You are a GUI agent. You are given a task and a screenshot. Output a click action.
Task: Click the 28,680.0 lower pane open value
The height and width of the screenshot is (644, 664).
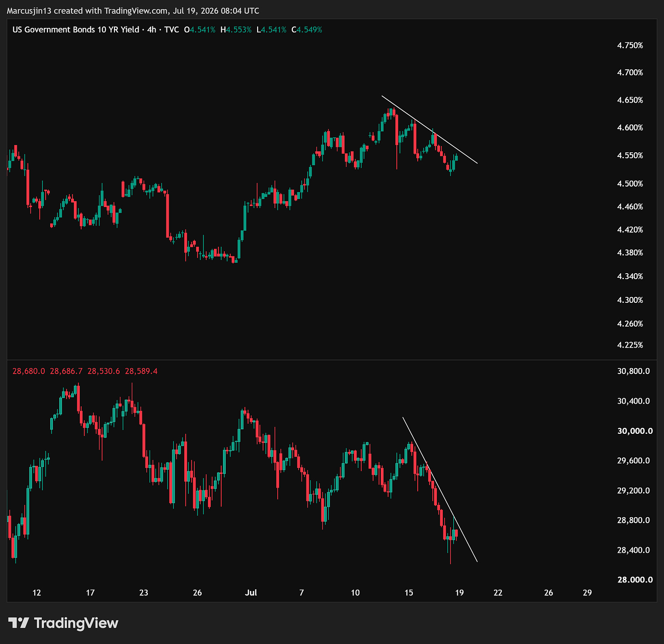click(29, 371)
